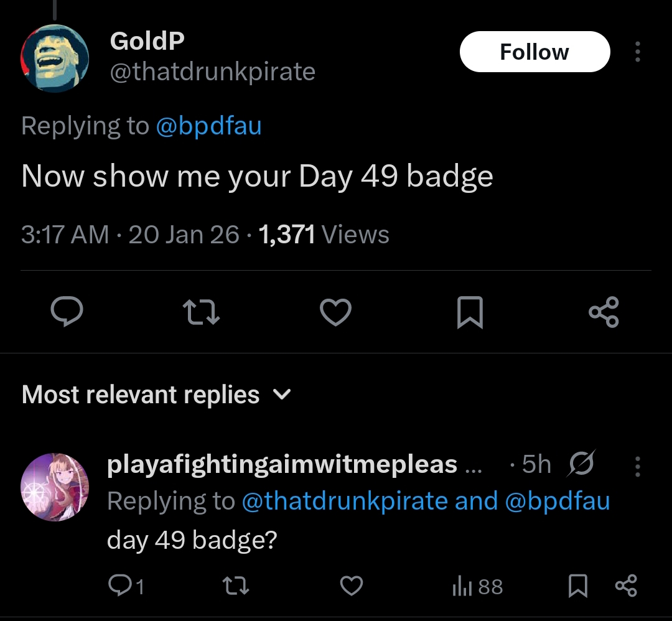Viewport: 672px width, 621px height.
Task: View analytics showing 88 views
Action: point(477,586)
